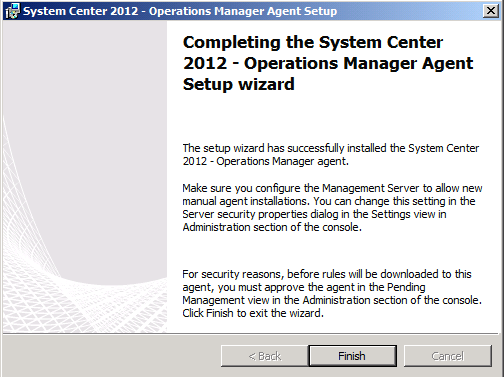Click the 'successfully installed' paragraph text
The height and width of the screenshot is (377, 504).
point(331,154)
